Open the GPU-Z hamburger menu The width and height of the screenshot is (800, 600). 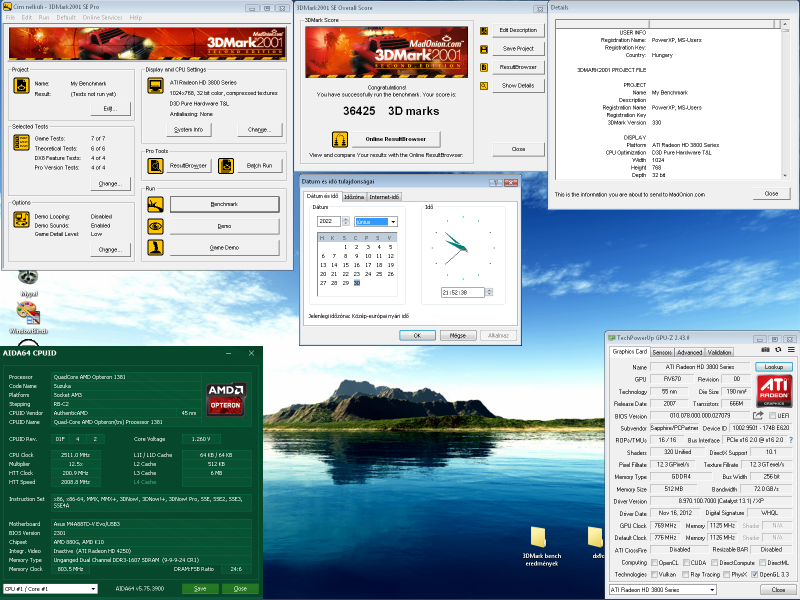pos(791,350)
